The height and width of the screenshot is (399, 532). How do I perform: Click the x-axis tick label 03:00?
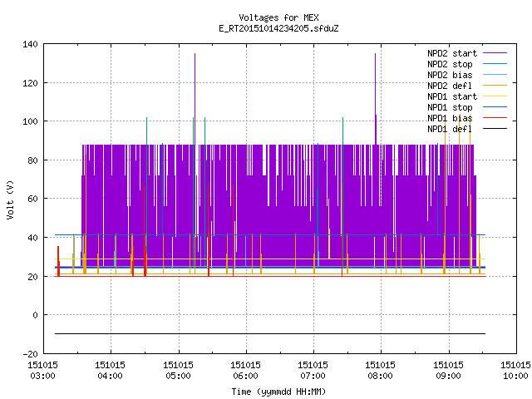42,376
